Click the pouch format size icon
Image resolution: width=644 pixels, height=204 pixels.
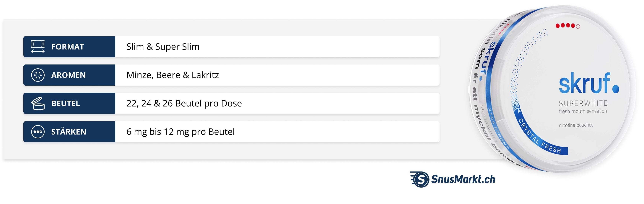pyautogui.click(x=38, y=47)
